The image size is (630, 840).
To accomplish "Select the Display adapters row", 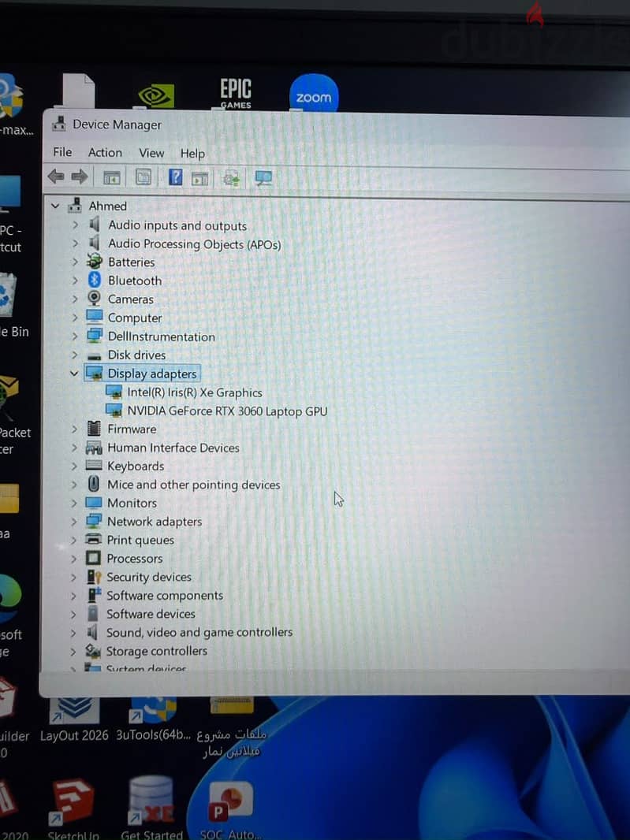I will 142,374.
